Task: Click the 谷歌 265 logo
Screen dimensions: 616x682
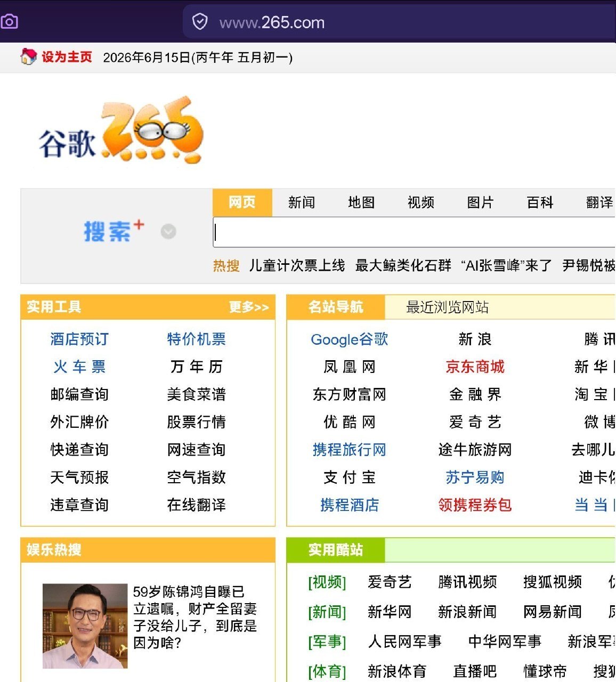Action: [x=121, y=131]
